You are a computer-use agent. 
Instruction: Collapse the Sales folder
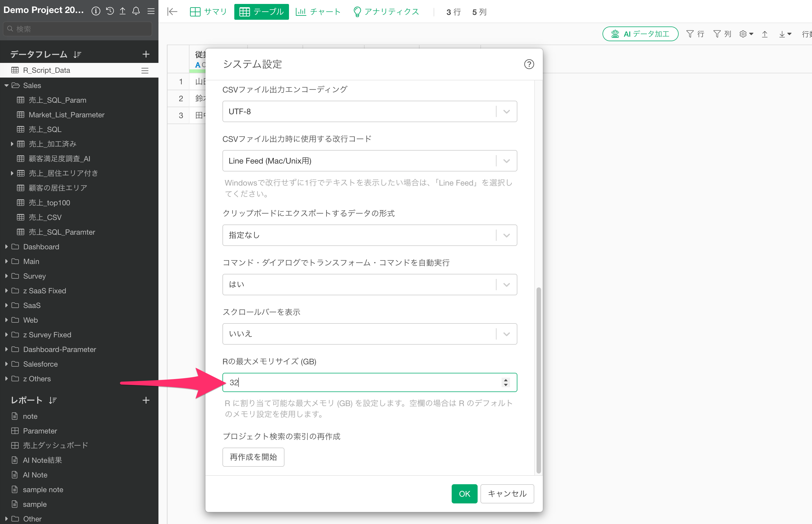pos(6,85)
